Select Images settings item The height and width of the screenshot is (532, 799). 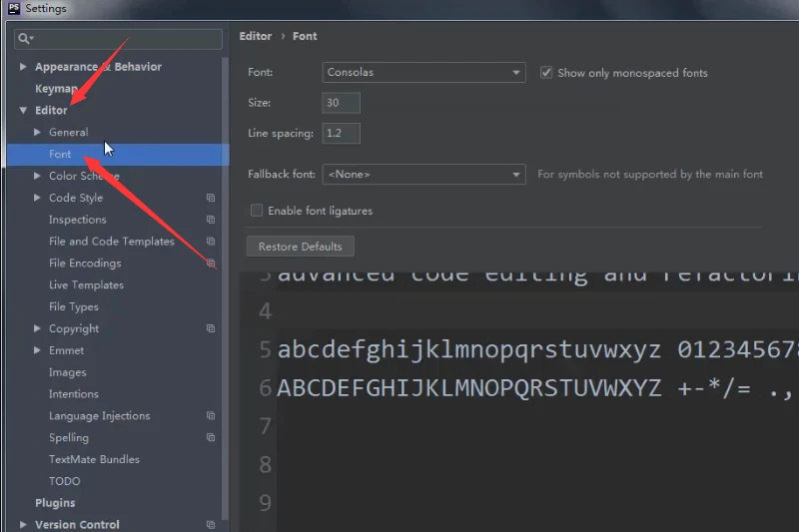(x=67, y=372)
